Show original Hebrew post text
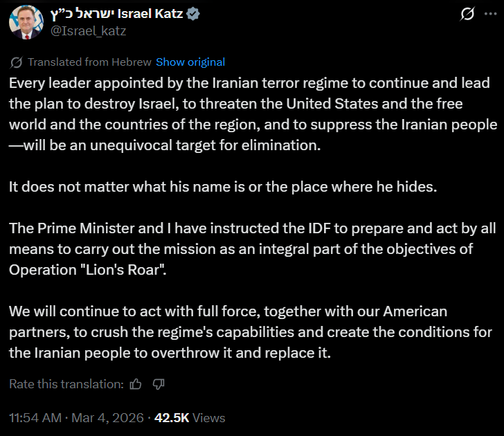The height and width of the screenshot is (436, 504). [x=190, y=62]
